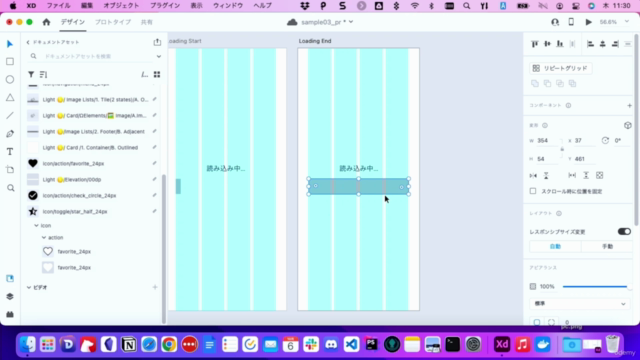The height and width of the screenshot is (360, 640).
Task: Select the Ellipse tool
Action: pos(10,80)
